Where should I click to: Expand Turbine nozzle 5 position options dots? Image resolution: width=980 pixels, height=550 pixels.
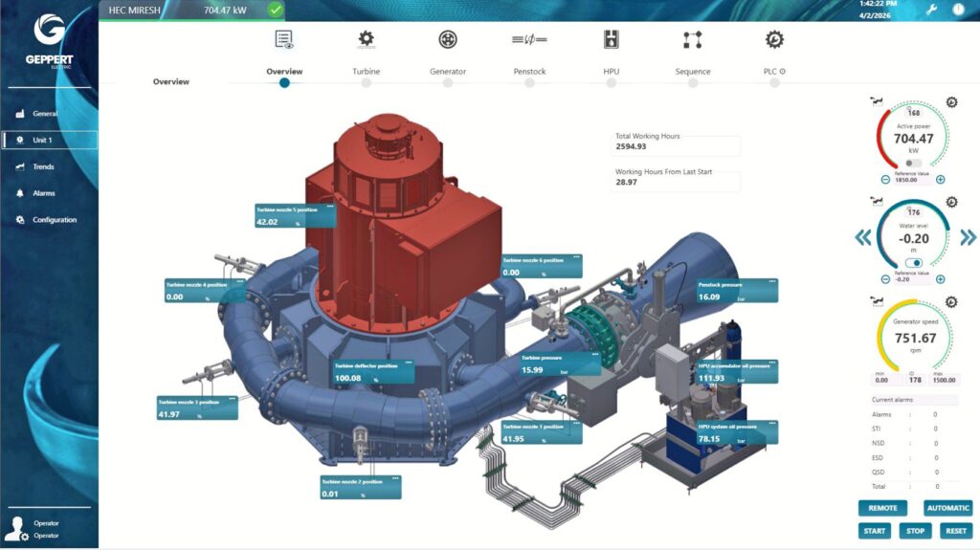[330, 207]
